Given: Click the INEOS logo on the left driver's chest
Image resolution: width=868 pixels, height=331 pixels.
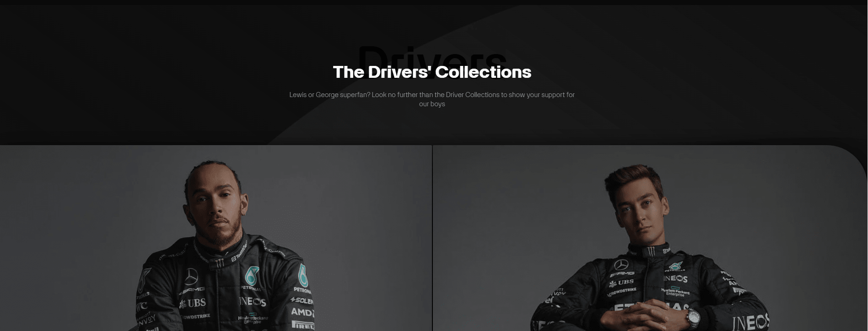Looking at the screenshot, I should pos(253,302).
